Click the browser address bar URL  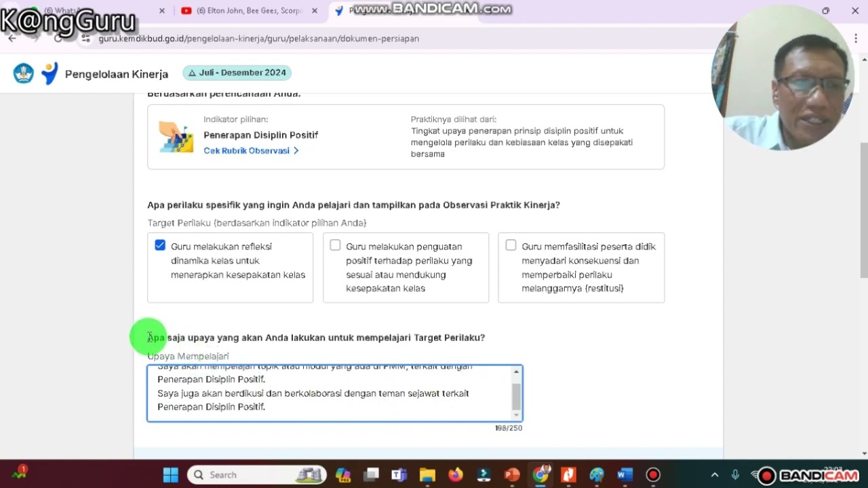coord(258,39)
